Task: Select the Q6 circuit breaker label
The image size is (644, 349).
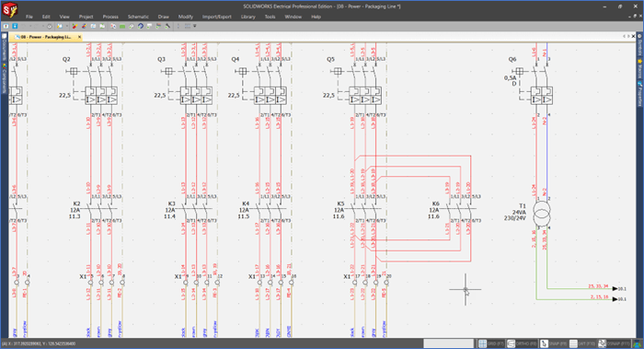Action: click(x=512, y=59)
